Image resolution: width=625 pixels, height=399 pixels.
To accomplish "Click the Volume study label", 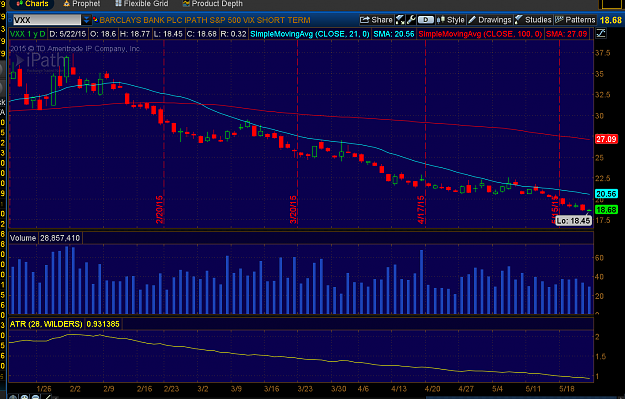I will pos(23,238).
